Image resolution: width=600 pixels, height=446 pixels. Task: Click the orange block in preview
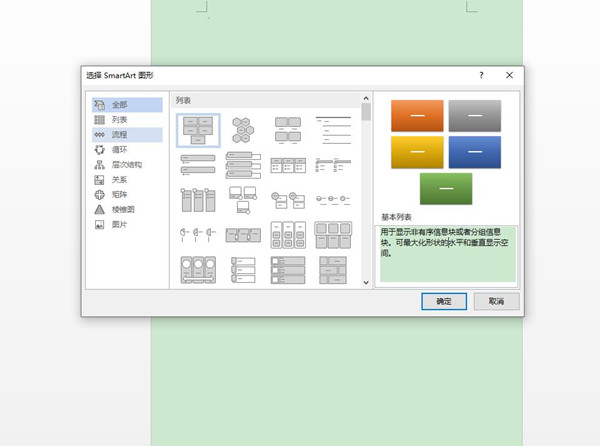point(416,116)
